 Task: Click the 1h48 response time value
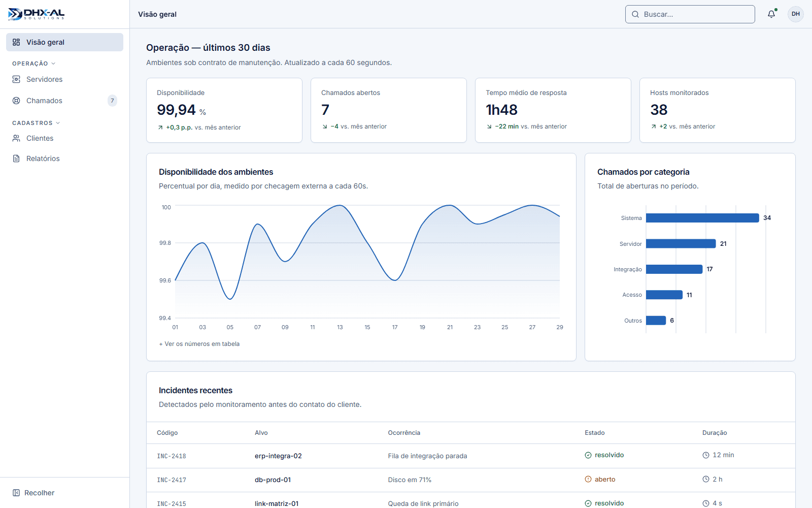(501, 110)
